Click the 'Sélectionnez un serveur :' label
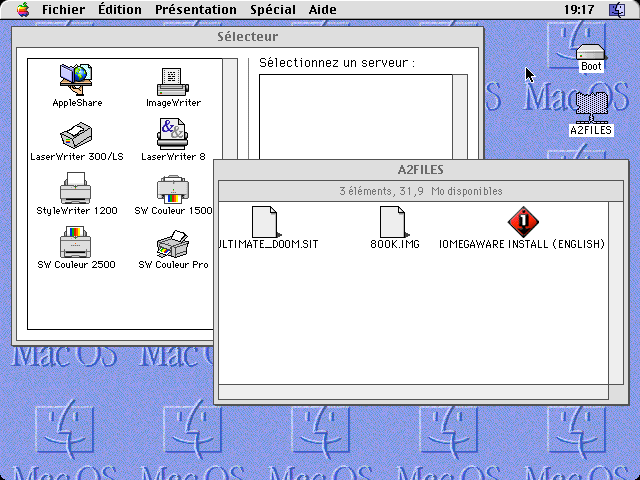The width and height of the screenshot is (640, 480). coord(337,63)
